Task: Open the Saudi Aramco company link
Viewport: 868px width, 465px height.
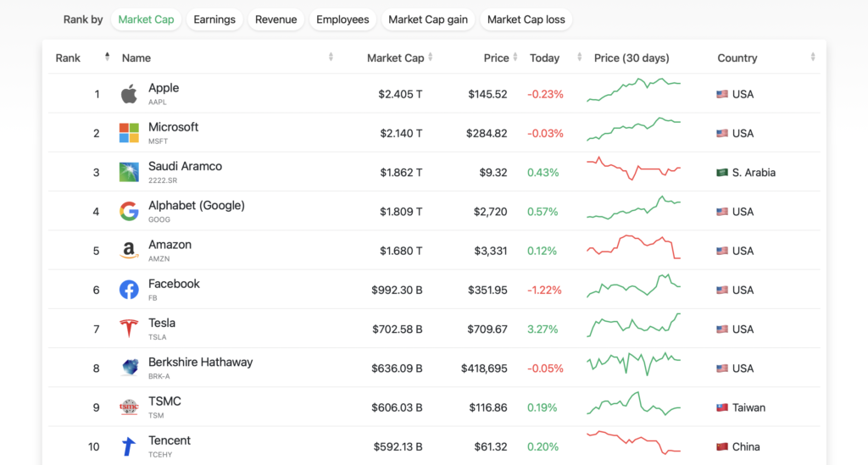Action: pyautogui.click(x=185, y=166)
